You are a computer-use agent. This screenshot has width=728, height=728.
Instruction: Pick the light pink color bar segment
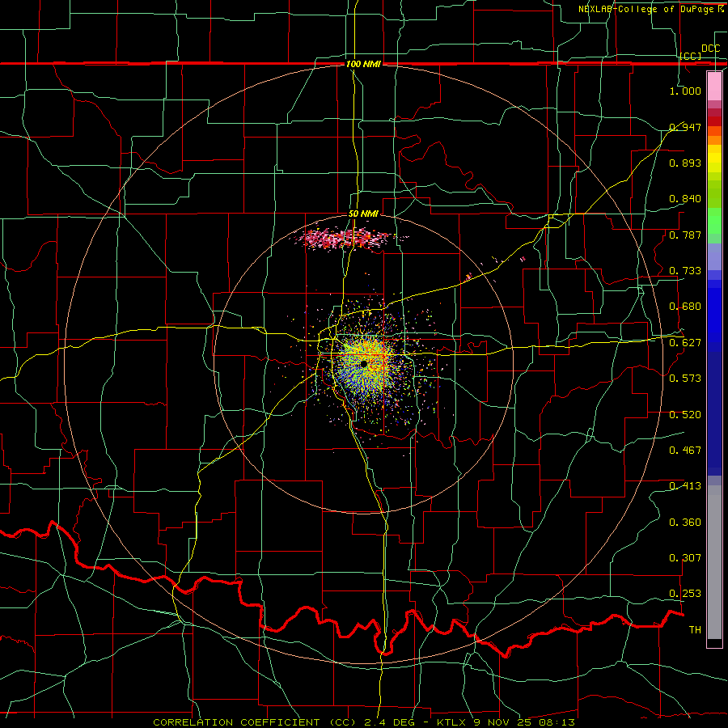pyautogui.click(x=714, y=86)
